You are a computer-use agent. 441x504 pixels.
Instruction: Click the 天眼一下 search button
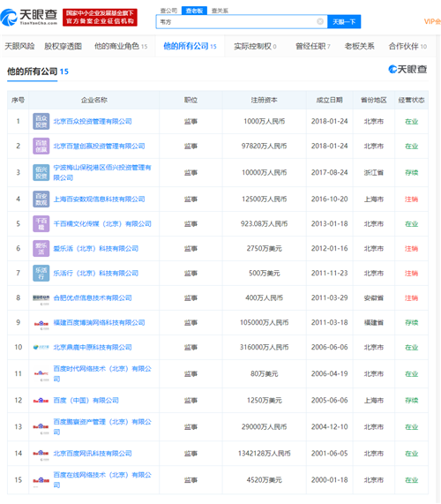coord(344,21)
